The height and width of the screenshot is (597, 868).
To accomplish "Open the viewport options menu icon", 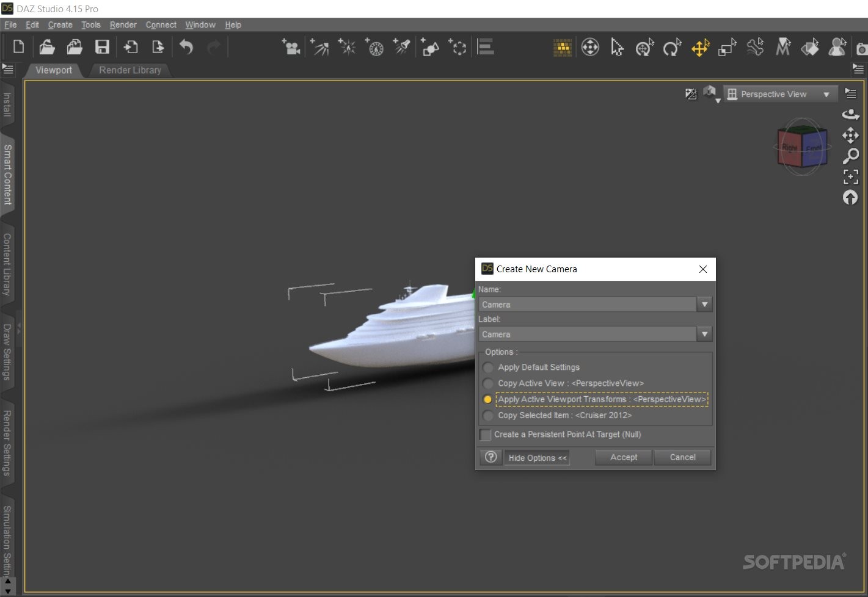I will pos(851,93).
